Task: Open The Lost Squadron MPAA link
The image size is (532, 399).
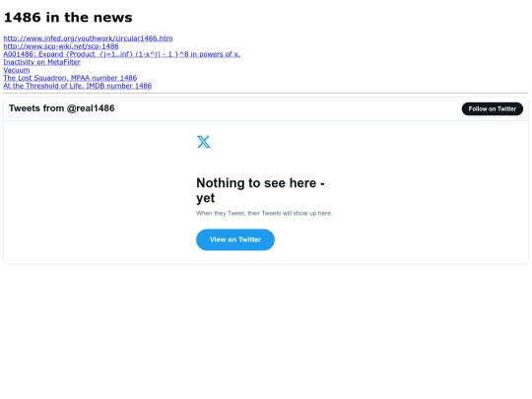Action: coord(70,78)
